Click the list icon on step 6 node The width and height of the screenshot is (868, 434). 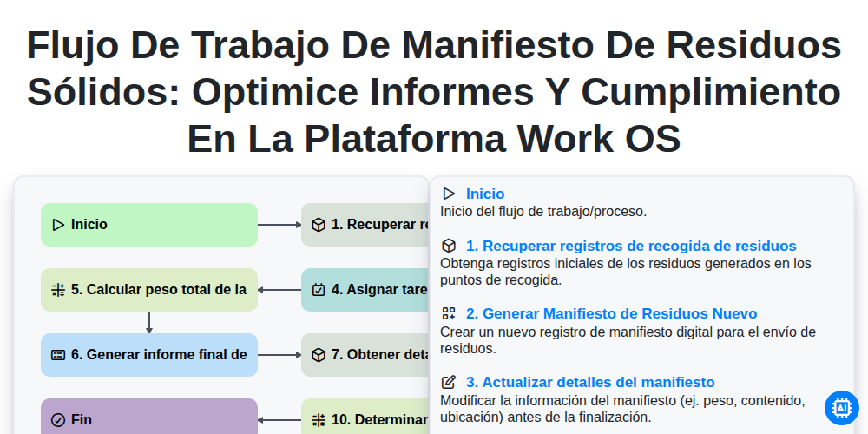point(58,355)
